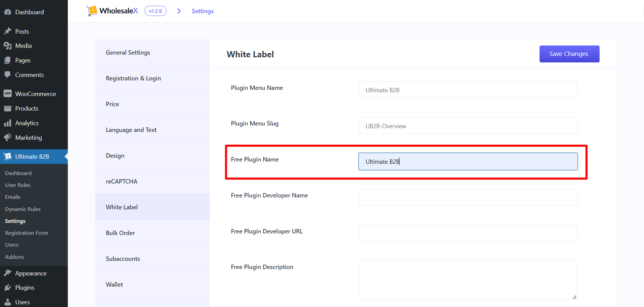644x307 pixels.
Task: Open Users submenu under Ultimate B2B
Action: (12, 245)
